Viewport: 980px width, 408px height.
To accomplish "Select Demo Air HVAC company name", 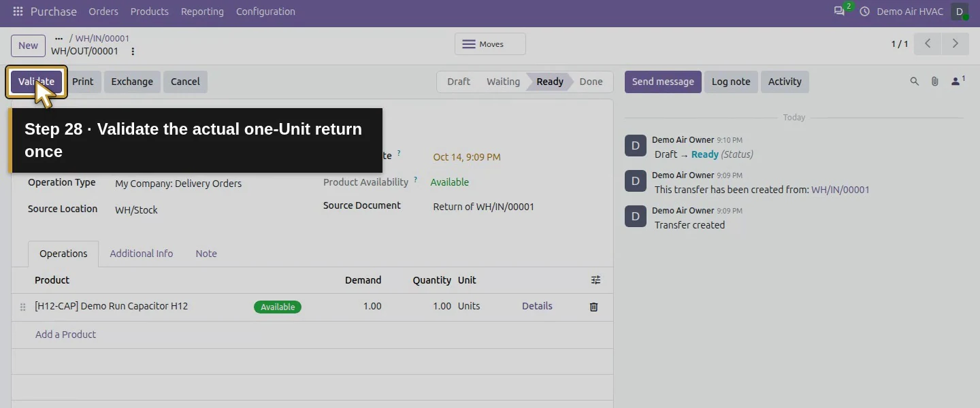I will point(910,12).
